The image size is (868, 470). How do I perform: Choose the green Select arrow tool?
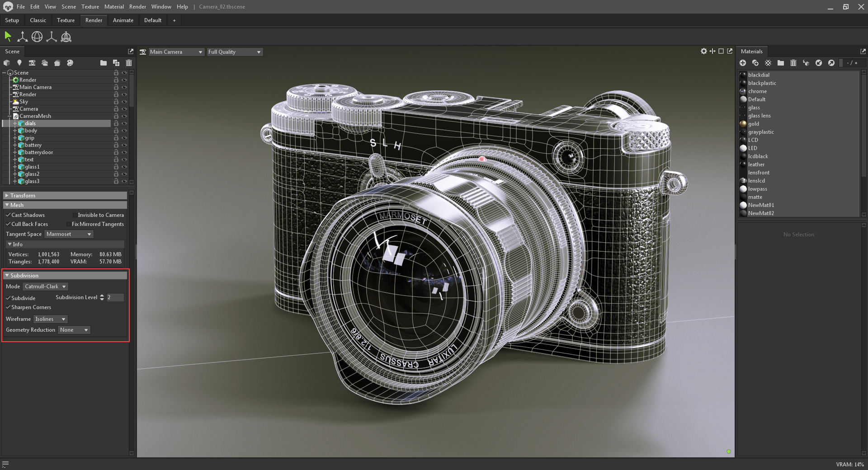point(8,36)
